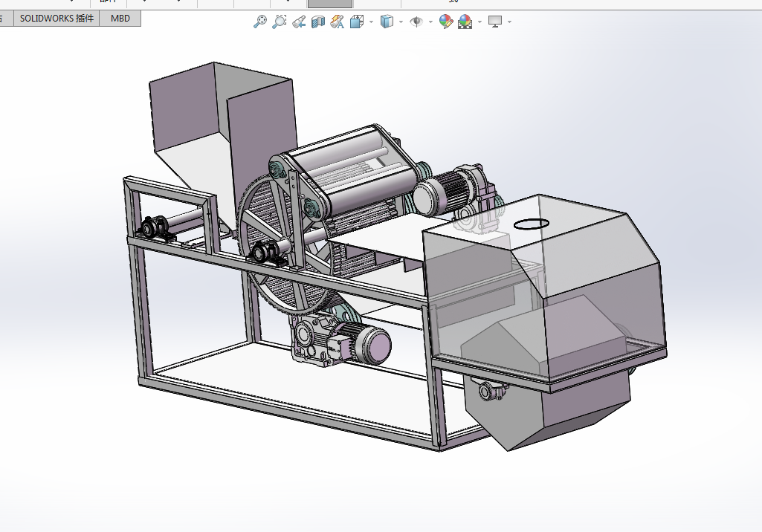Expand the Apply Scene dropdown arrow
The height and width of the screenshot is (532, 762).
point(480,22)
